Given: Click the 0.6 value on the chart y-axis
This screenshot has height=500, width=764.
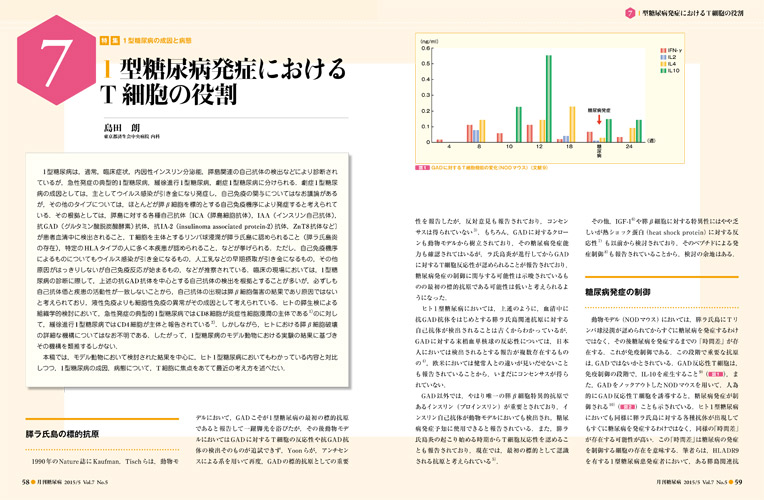Looking at the screenshot, I should pyautogui.click(x=425, y=48).
